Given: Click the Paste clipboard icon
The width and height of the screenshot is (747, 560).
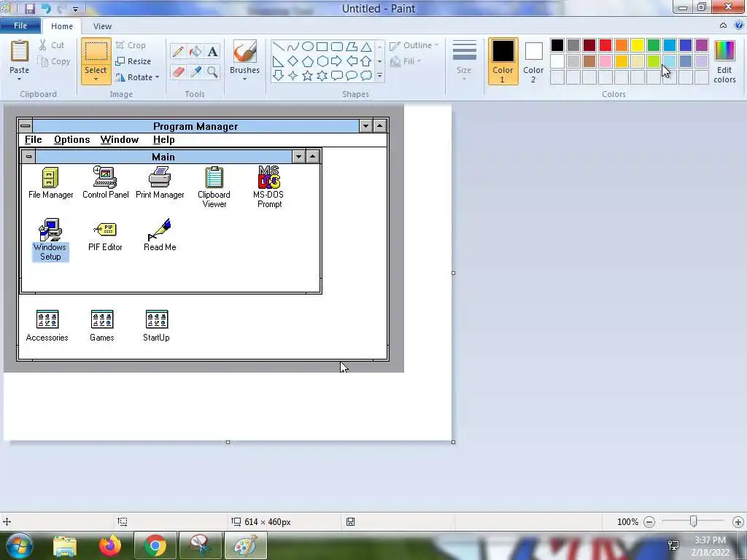Looking at the screenshot, I should click(x=20, y=52).
